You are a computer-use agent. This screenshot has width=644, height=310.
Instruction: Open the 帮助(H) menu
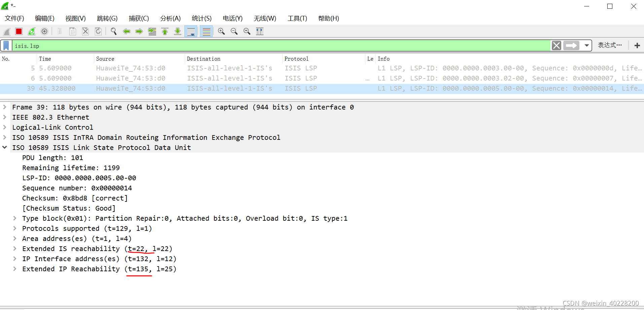pos(328,19)
